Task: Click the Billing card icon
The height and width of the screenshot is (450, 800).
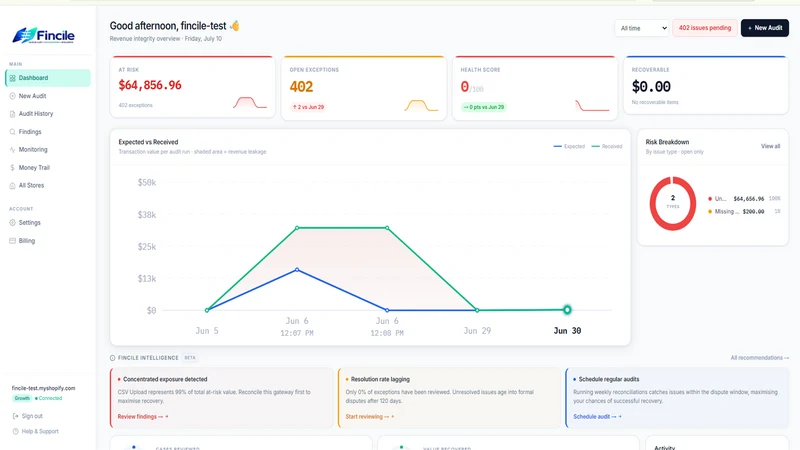Action: [12, 241]
